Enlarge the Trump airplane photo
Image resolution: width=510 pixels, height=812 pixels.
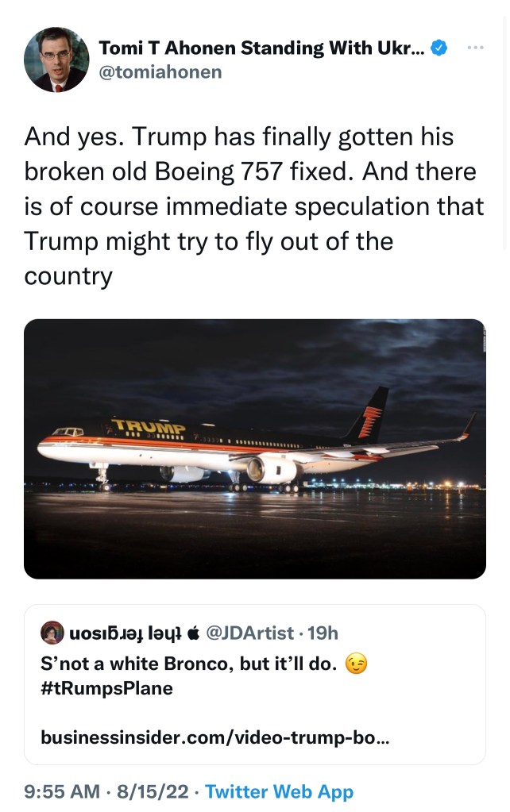coord(254,448)
